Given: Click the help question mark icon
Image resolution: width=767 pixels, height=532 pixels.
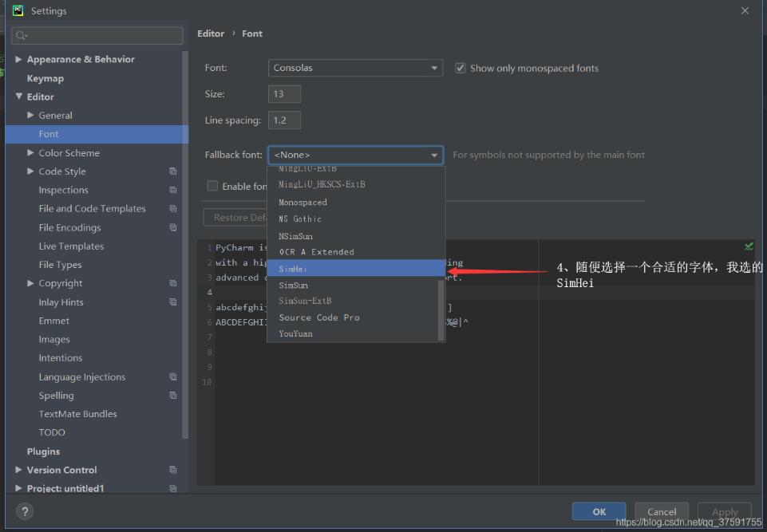Looking at the screenshot, I should click(26, 511).
